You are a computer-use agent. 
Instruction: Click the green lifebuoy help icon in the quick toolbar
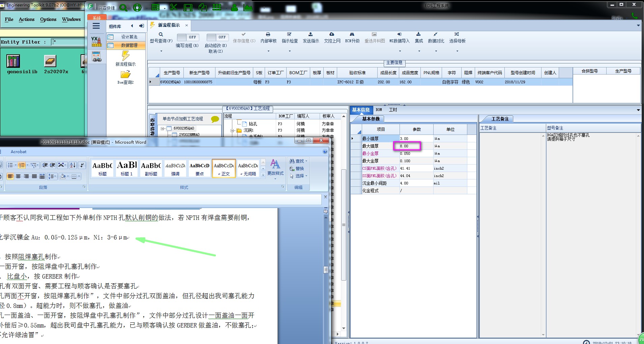137,7
